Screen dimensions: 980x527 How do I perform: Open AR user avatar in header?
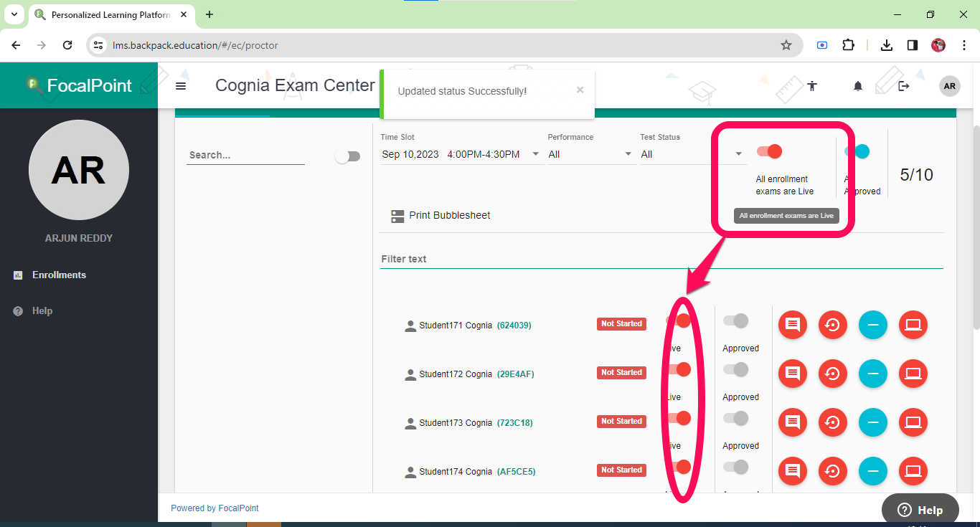(950, 86)
